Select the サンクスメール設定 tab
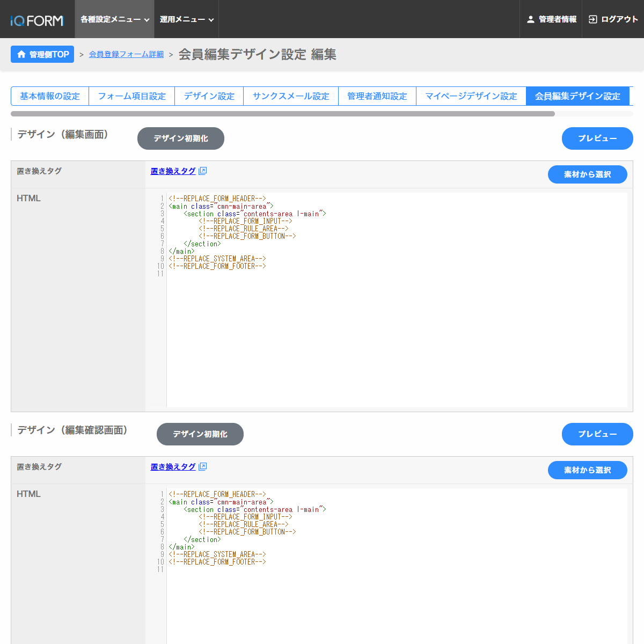The width and height of the screenshot is (644, 644). 290,96
